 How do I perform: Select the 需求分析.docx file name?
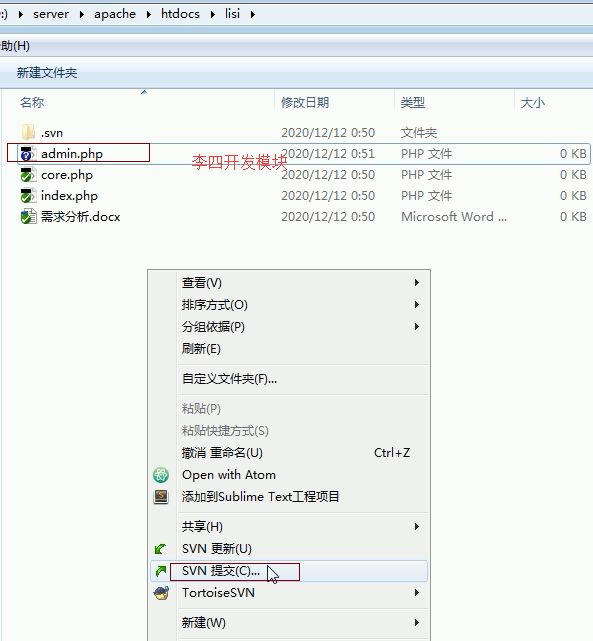point(81,216)
